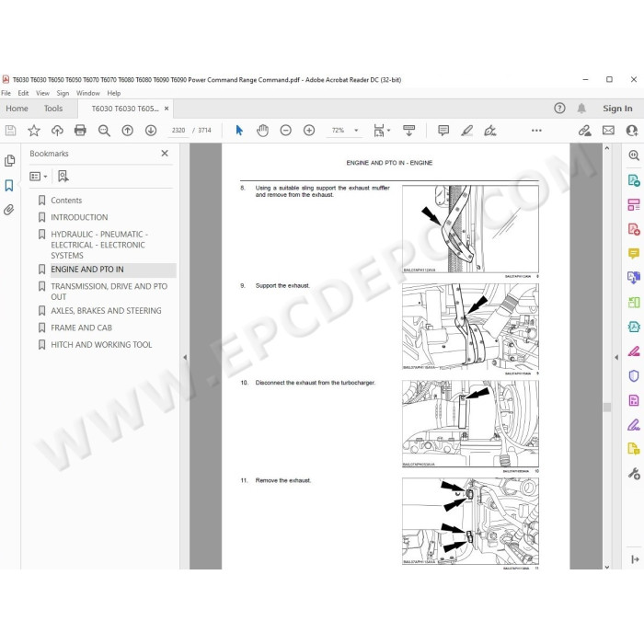Go to the next page
The width and height of the screenshot is (644, 644).
(151, 131)
